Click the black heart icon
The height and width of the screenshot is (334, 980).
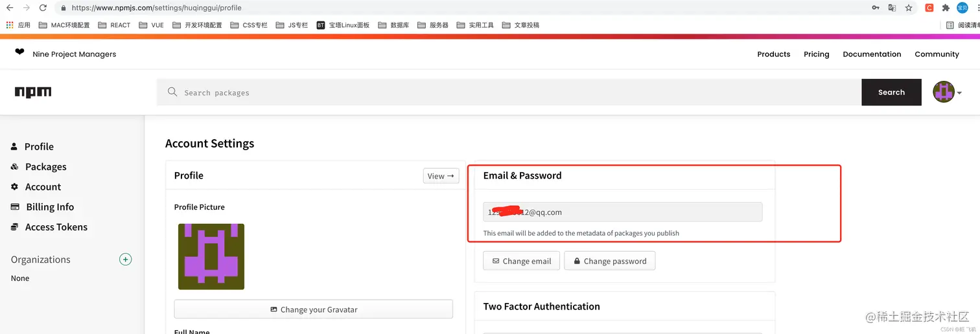19,52
